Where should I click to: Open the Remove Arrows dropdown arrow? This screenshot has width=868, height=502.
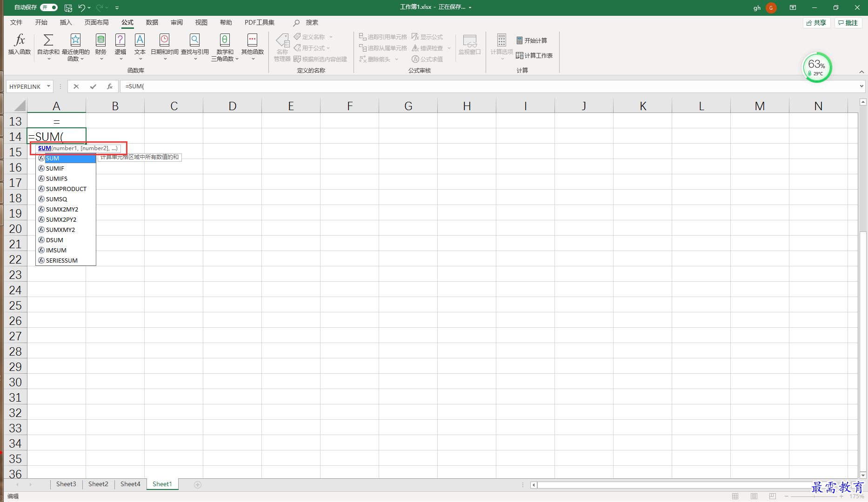[396, 59]
